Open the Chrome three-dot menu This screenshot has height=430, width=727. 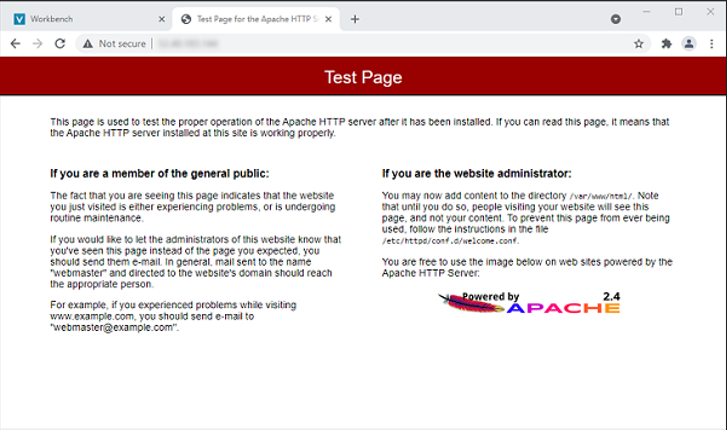(x=711, y=44)
